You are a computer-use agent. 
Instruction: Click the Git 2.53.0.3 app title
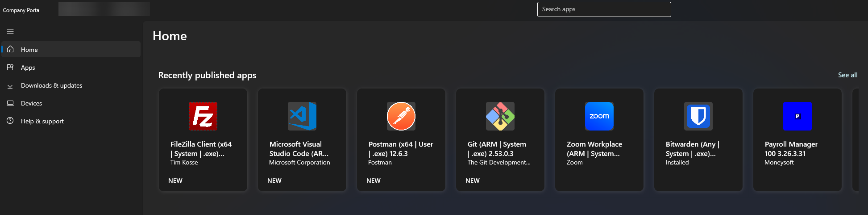coord(496,149)
